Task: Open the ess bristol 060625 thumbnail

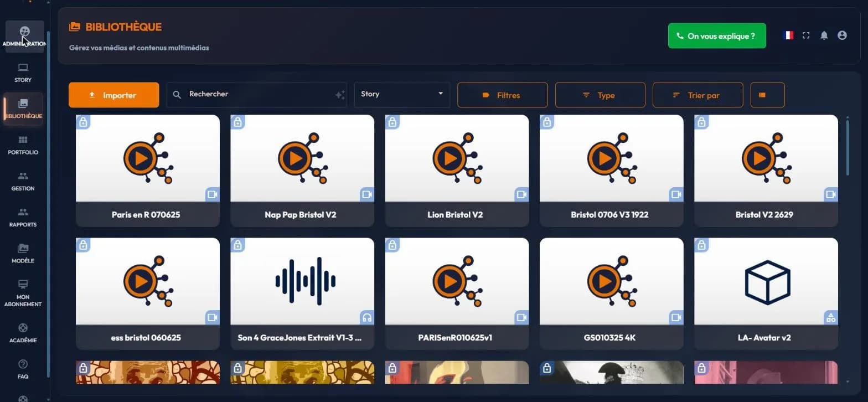Action: pos(148,281)
